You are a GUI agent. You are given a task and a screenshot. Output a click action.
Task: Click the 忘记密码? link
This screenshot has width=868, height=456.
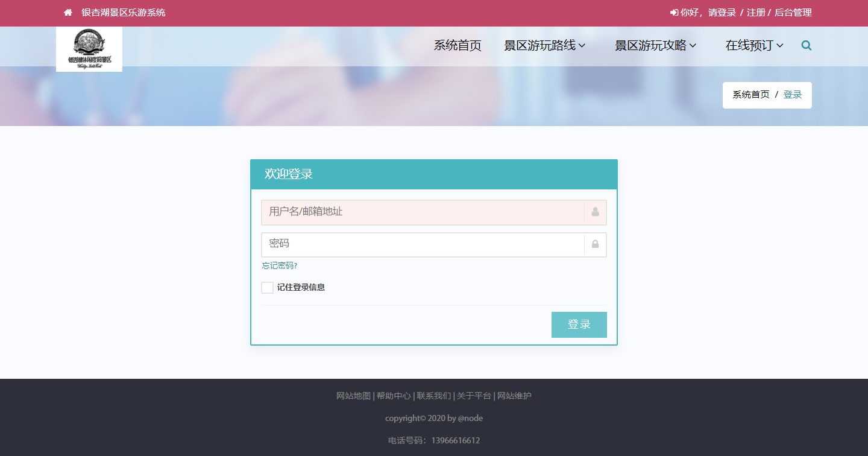(280, 266)
